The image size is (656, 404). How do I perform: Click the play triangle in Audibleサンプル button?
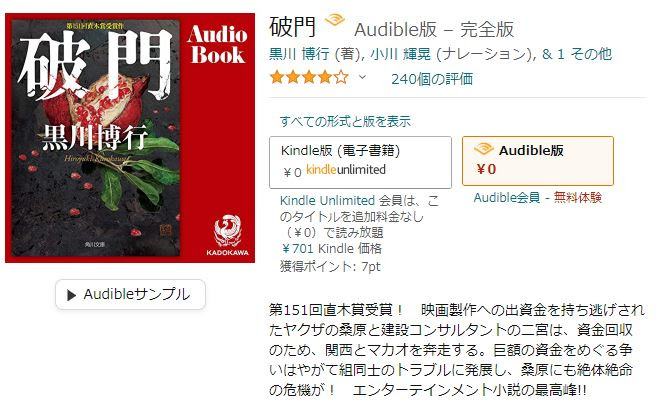(x=72, y=295)
